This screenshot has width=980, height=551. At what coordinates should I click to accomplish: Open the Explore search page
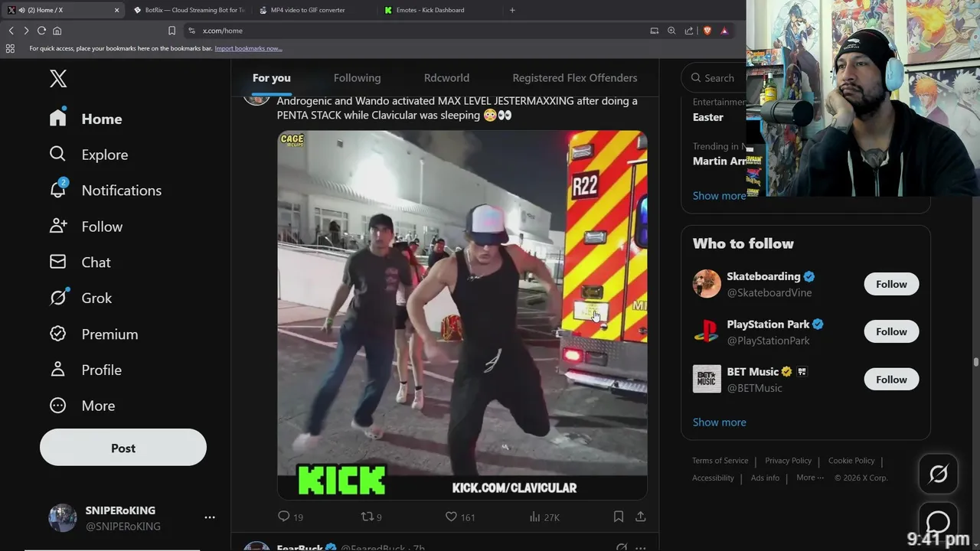click(88, 155)
